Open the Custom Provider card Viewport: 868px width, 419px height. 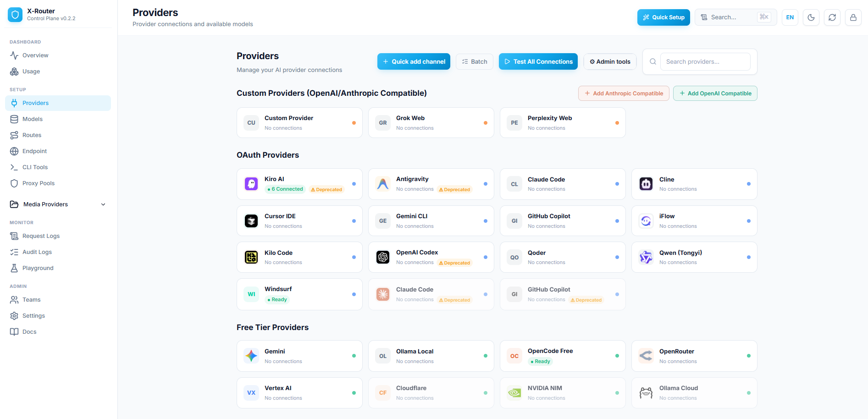pyautogui.click(x=299, y=123)
